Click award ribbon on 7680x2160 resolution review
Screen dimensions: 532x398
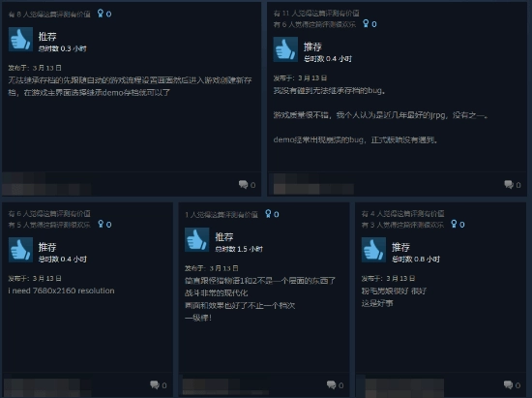click(101, 224)
